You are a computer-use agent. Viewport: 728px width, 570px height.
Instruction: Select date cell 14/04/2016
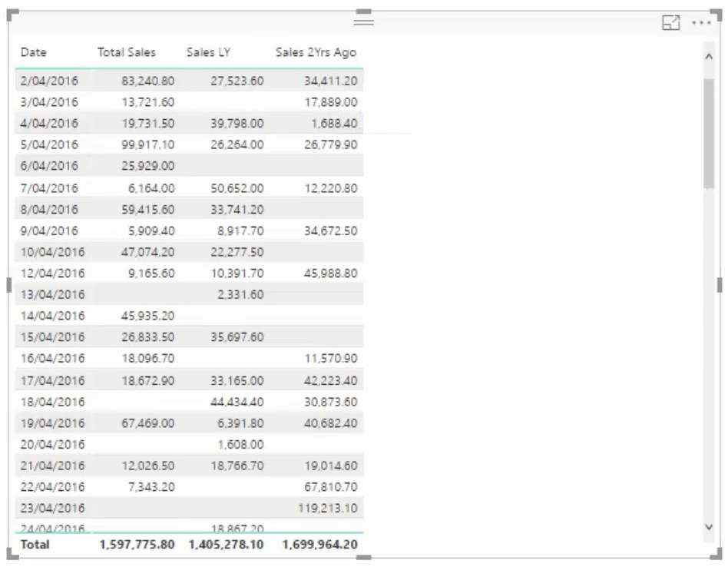(52, 316)
